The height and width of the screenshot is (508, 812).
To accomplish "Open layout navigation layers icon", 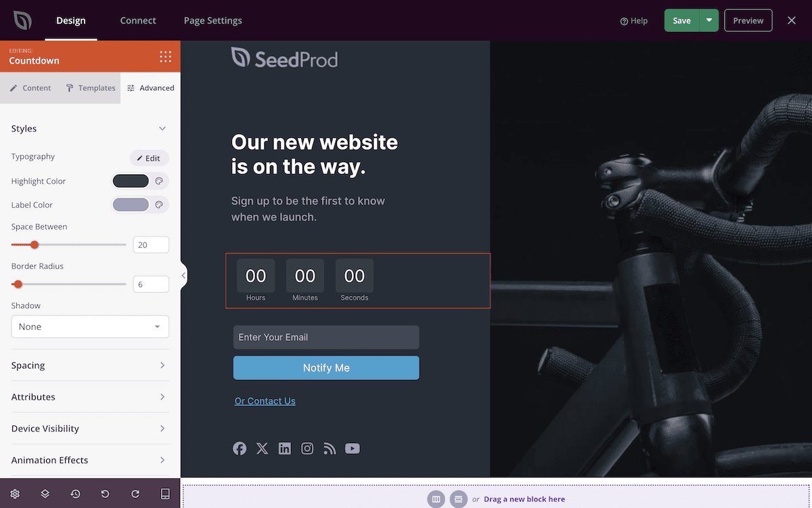I will 45,494.
